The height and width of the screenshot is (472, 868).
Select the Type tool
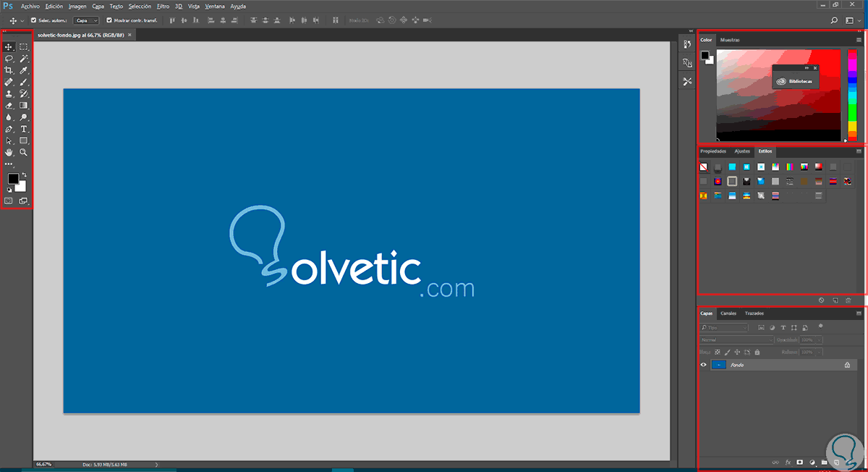coord(24,129)
